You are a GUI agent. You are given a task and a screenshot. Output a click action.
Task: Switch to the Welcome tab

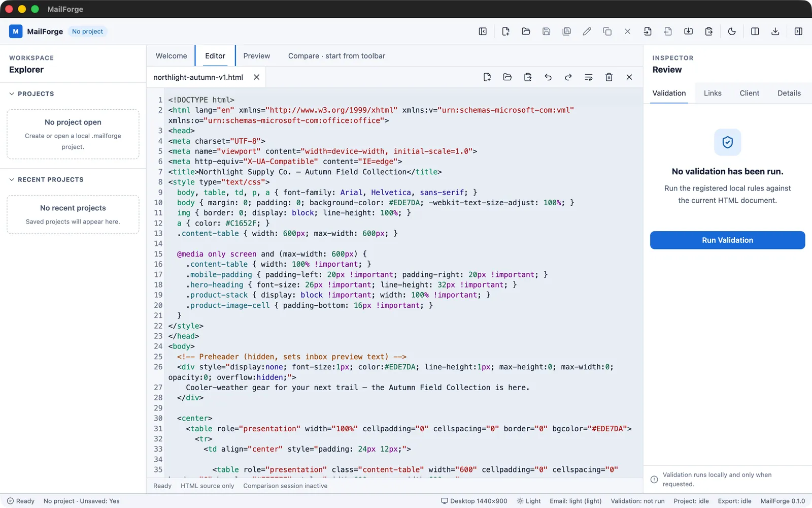[x=171, y=56]
